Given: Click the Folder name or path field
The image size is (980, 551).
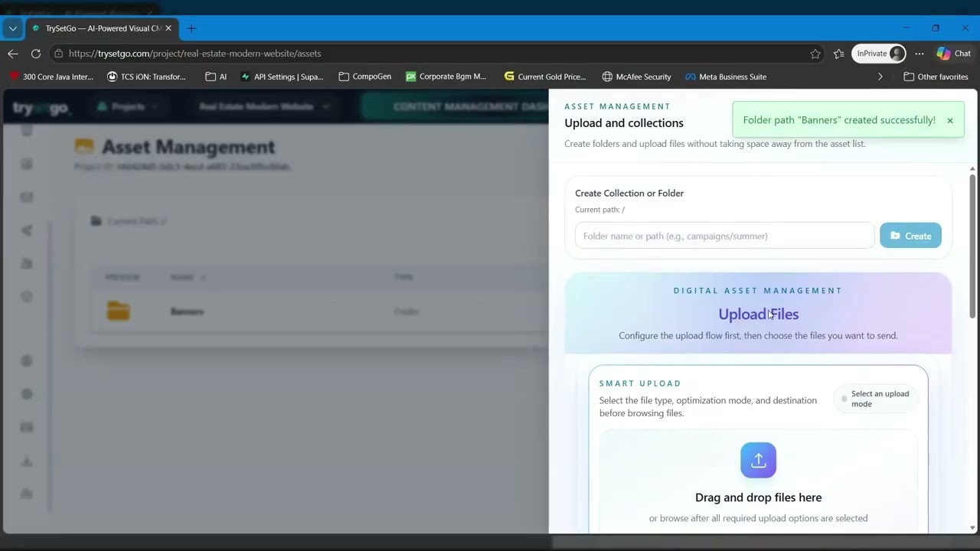Looking at the screenshot, I should 724,236.
